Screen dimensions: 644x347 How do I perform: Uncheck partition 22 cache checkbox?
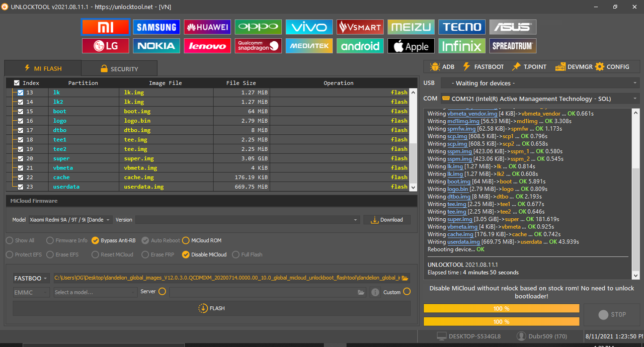point(21,177)
